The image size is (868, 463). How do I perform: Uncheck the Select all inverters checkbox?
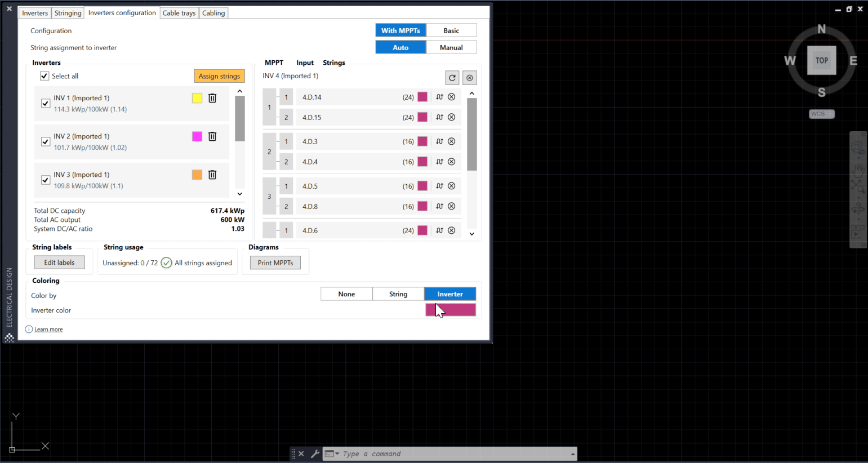[x=44, y=76]
